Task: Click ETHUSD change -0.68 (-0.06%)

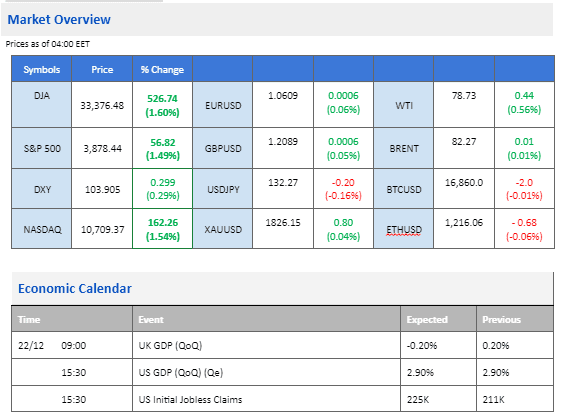Action: point(524,229)
